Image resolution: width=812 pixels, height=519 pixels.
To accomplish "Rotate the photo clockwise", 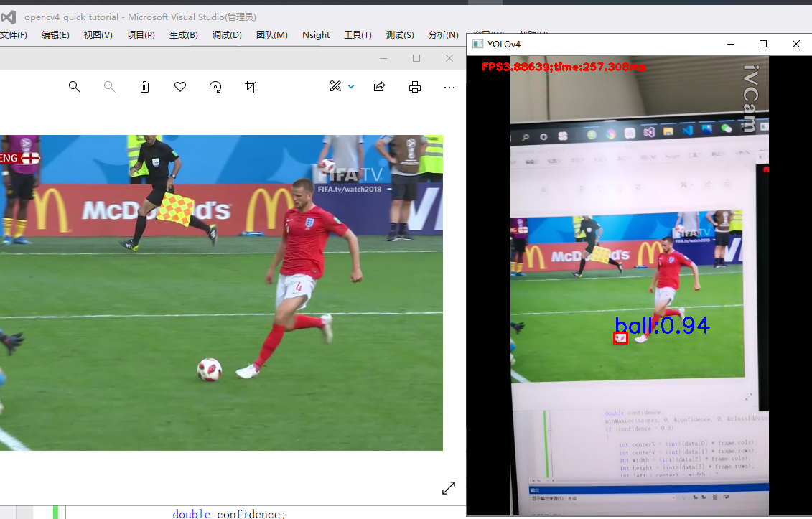I will (215, 86).
